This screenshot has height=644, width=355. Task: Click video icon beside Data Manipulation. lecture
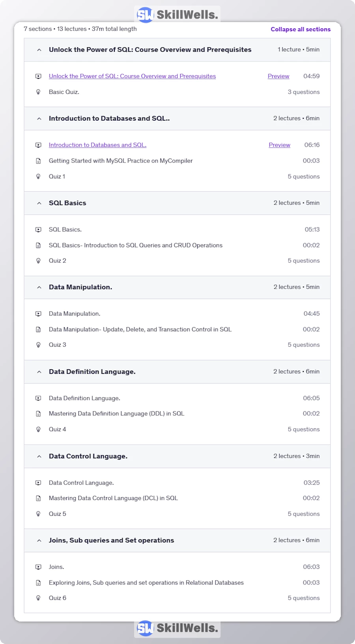(x=38, y=314)
